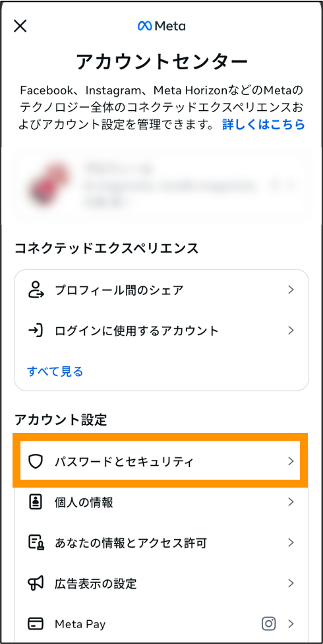
Task: Expand chevron for プロフィール間のシェア
Action: (x=291, y=290)
